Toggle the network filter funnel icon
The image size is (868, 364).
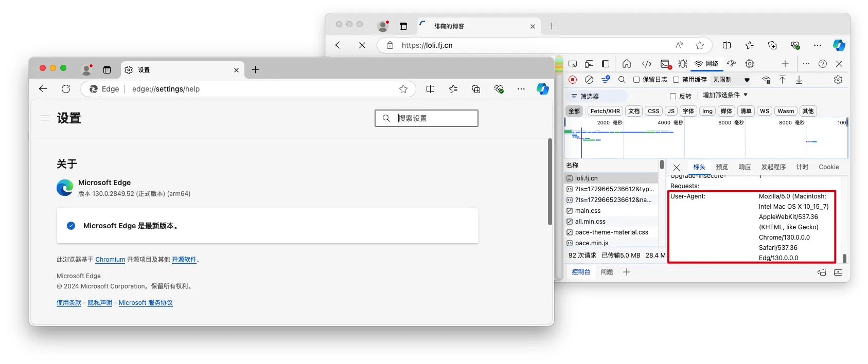[606, 80]
